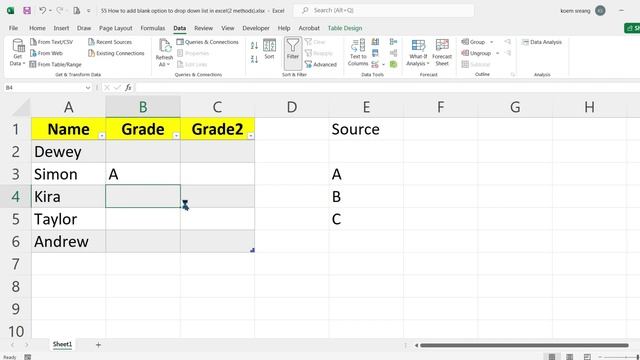This screenshot has width=640, height=360.
Task: Switch to the Home tab
Action: (x=37, y=28)
